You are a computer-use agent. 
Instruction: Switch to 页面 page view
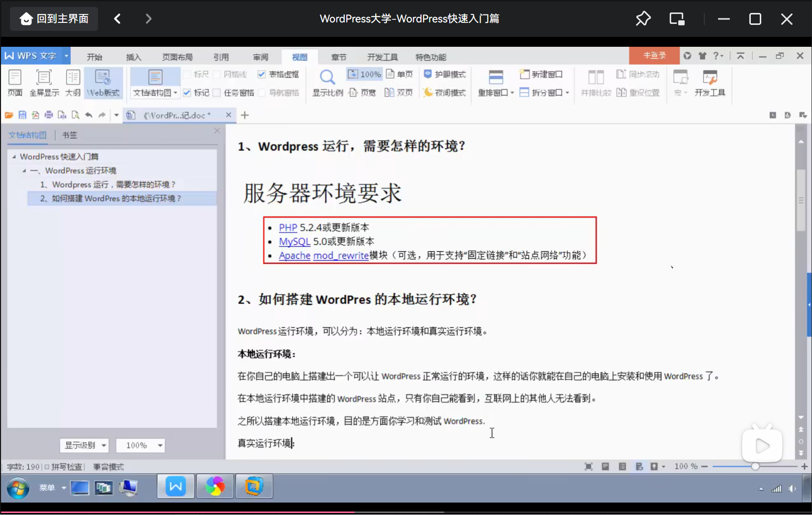click(x=15, y=83)
